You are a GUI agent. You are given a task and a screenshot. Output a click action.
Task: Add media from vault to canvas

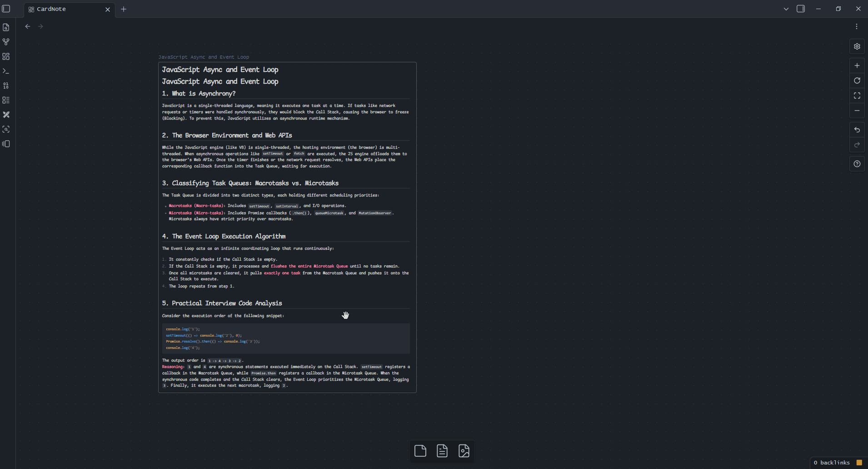click(464, 451)
